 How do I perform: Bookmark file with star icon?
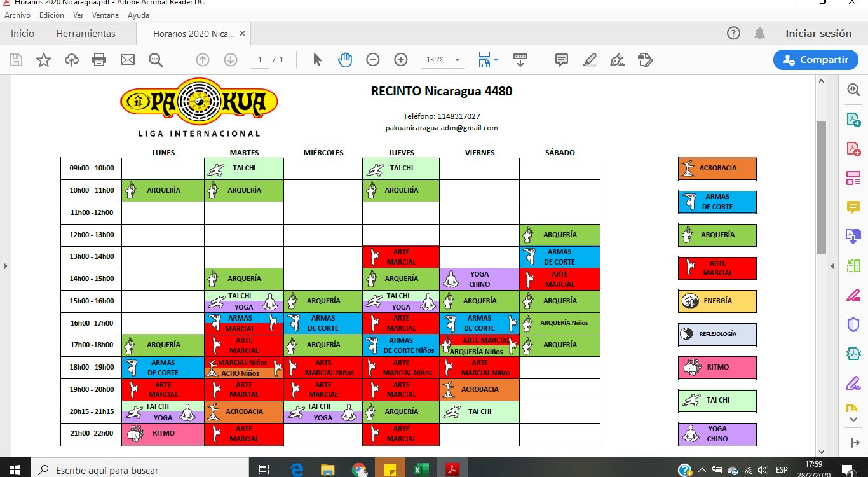(44, 60)
